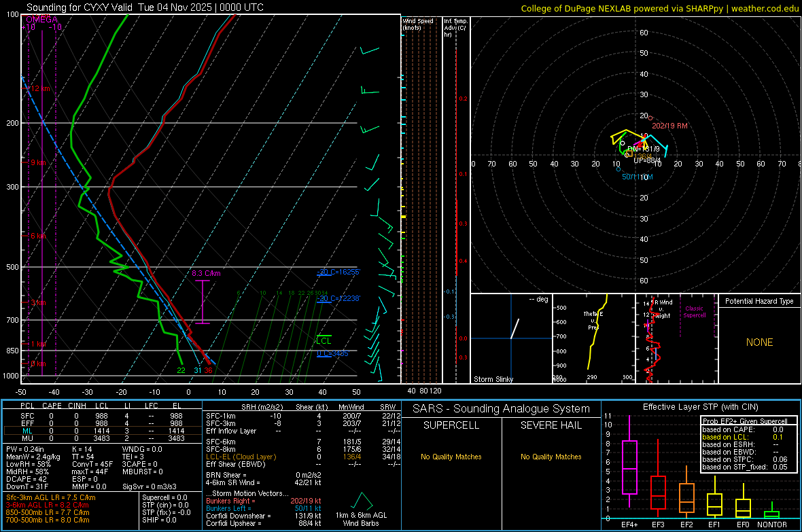Select the 'Wind Speed (knots)' panel header
This screenshot has width=802, height=532.
click(418, 24)
